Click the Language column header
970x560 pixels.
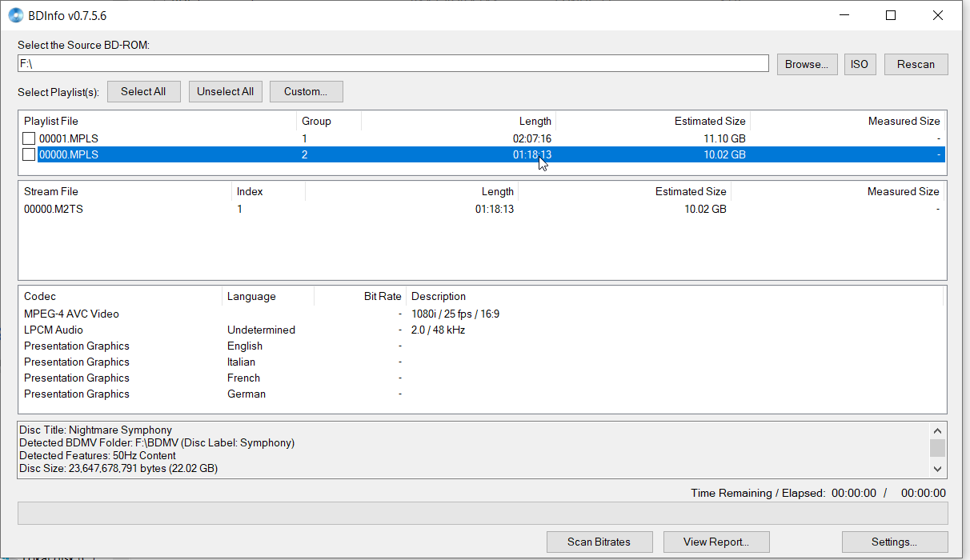(268, 296)
